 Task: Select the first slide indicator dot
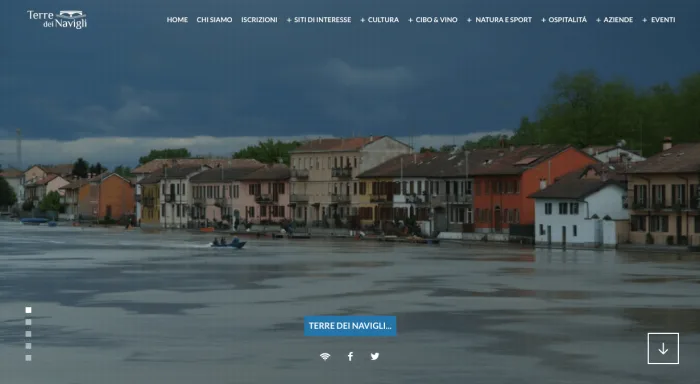pyautogui.click(x=29, y=310)
